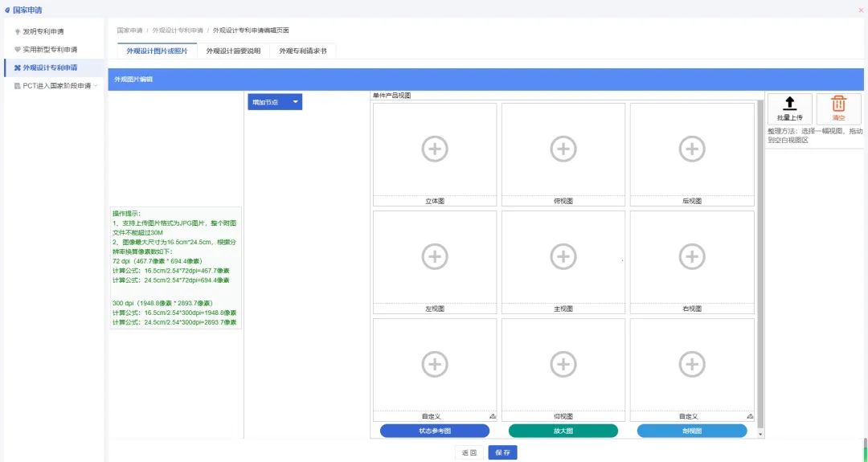
Task: Add image to 主视图 slot
Action: coord(563,256)
